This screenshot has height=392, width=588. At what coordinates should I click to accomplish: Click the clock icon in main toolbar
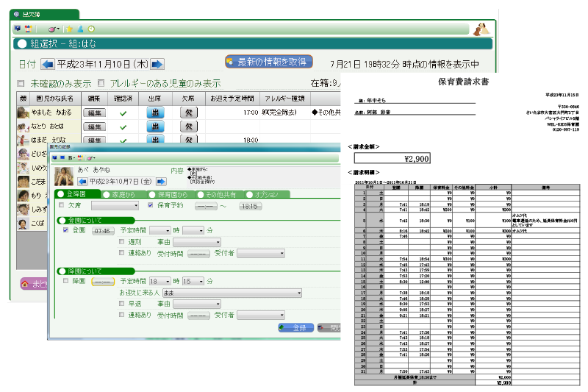91,29
